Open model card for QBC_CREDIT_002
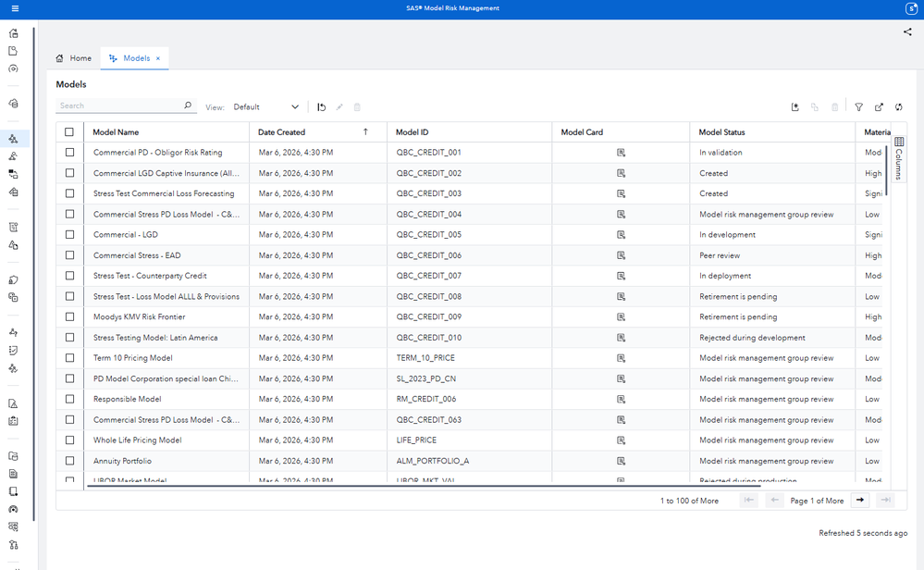This screenshot has height=570, width=924. [x=621, y=173]
